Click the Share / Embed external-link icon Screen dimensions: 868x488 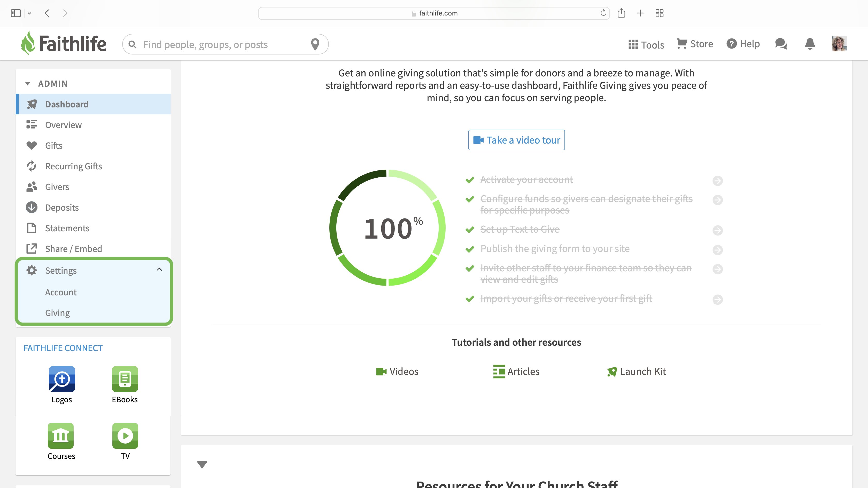pyautogui.click(x=32, y=249)
